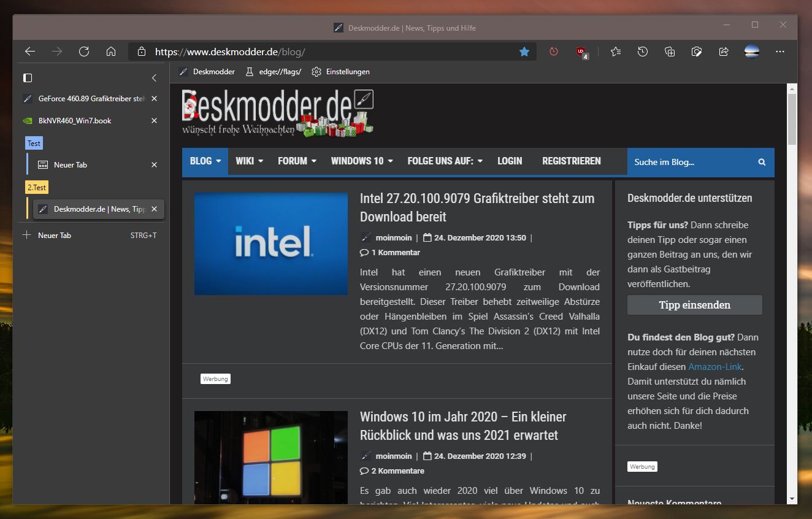Click the scrollbar up arrow

tap(792, 89)
